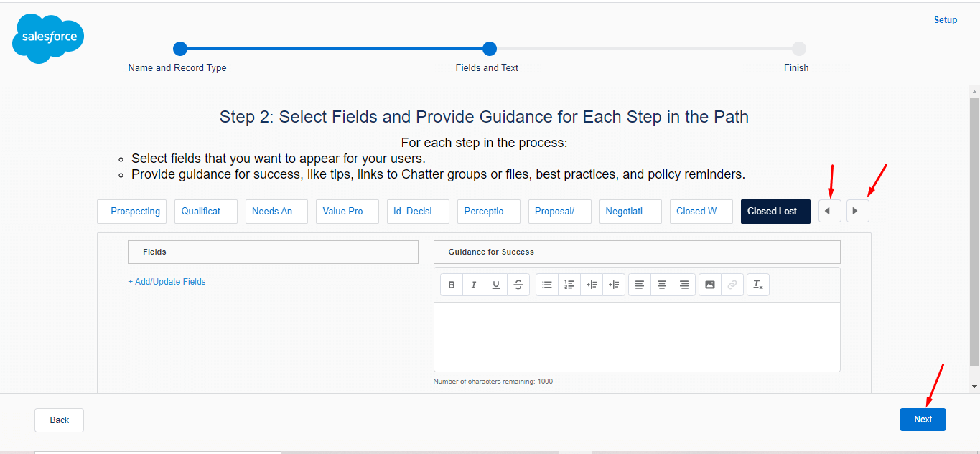
Task: Go back to previous step
Action: (59, 420)
